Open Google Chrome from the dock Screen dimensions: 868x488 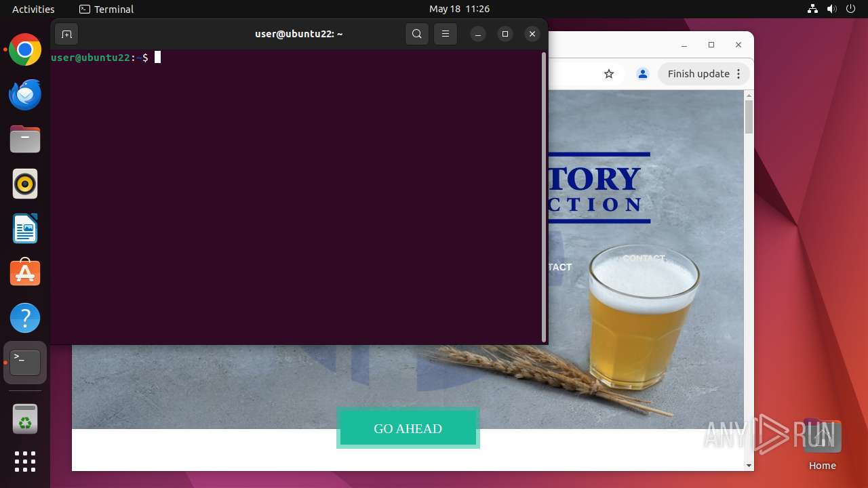click(25, 50)
